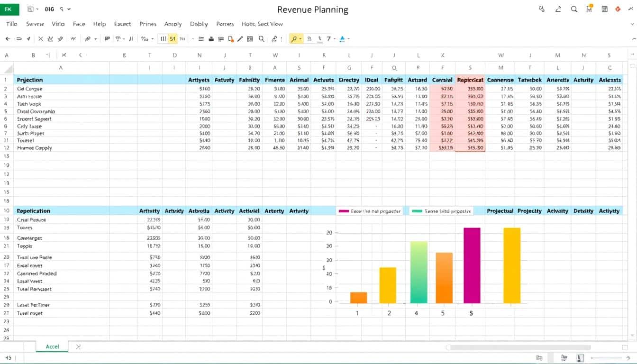Click the blue underlined A font color icon

click(342, 39)
